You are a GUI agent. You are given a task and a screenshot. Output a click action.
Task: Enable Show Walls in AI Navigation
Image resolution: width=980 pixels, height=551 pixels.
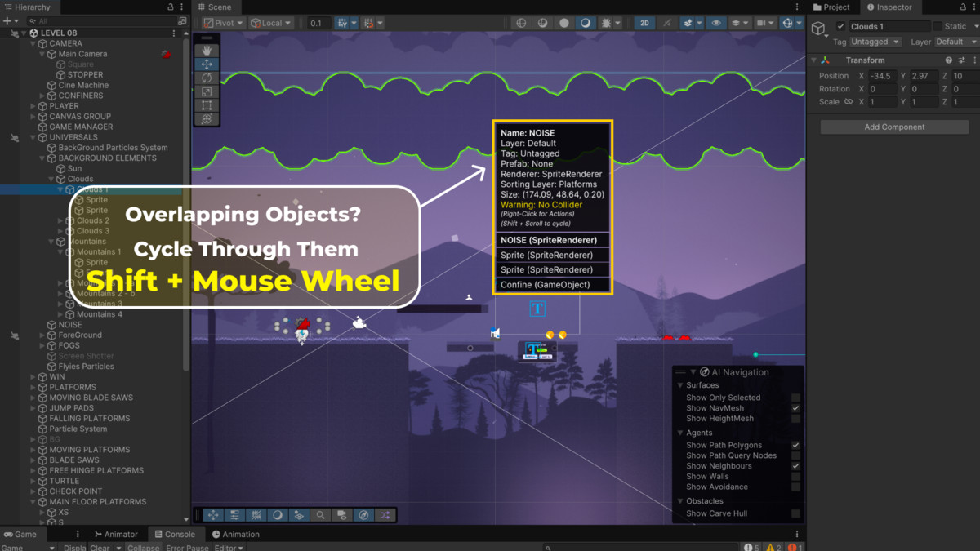point(796,476)
